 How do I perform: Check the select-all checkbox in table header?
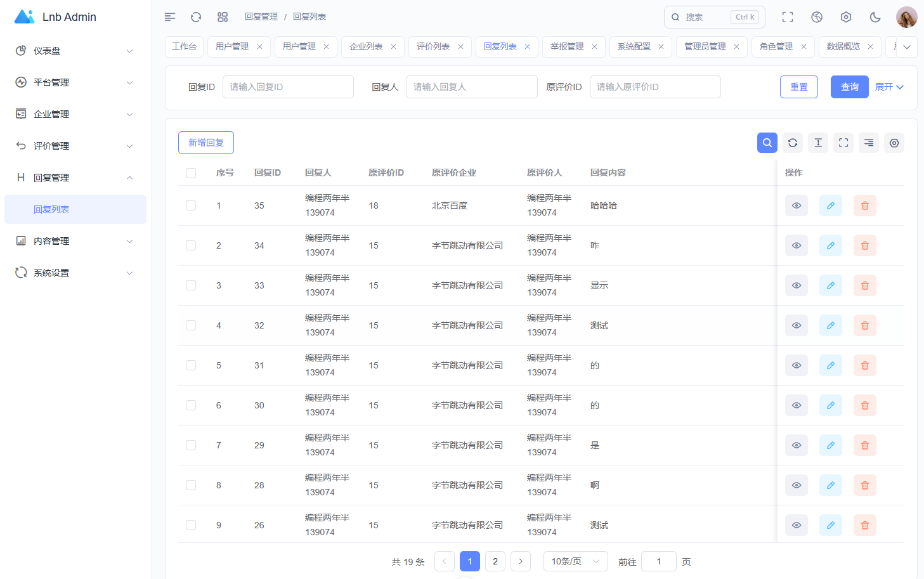click(191, 173)
